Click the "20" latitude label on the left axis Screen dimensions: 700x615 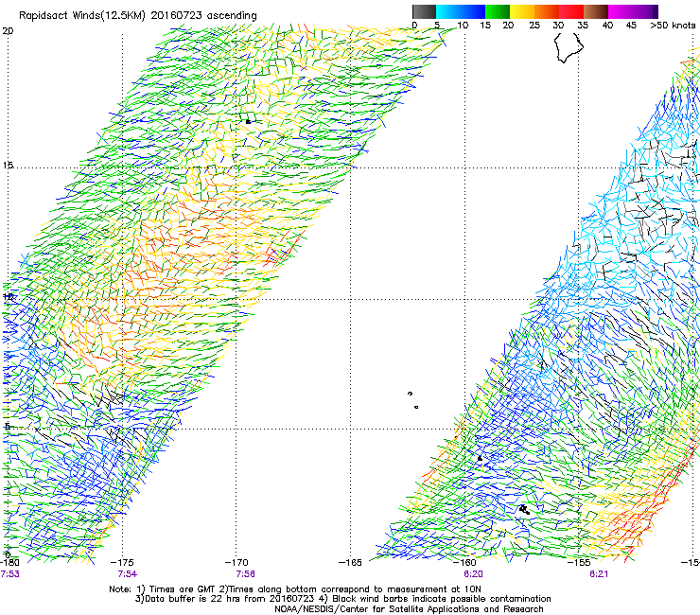(8, 31)
